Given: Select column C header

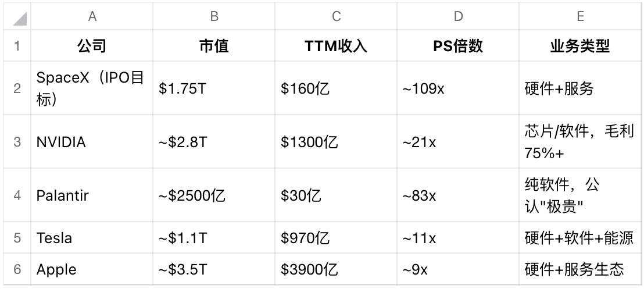Looking at the screenshot, I should tap(336, 17).
